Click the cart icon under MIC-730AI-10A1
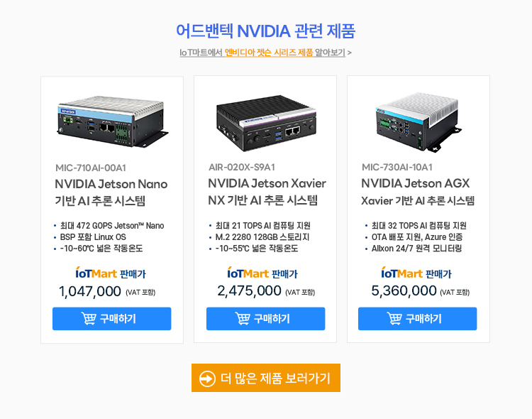The height and width of the screenshot is (419, 532). coord(394,318)
